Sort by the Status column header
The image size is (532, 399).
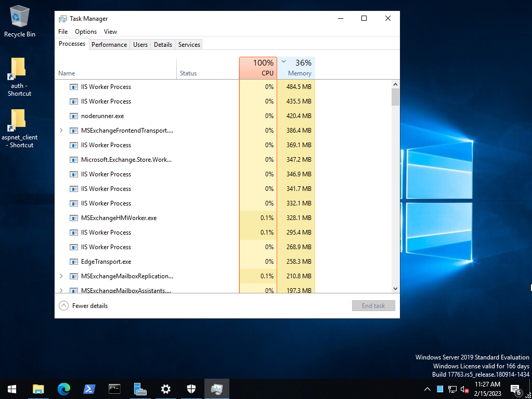208,68
